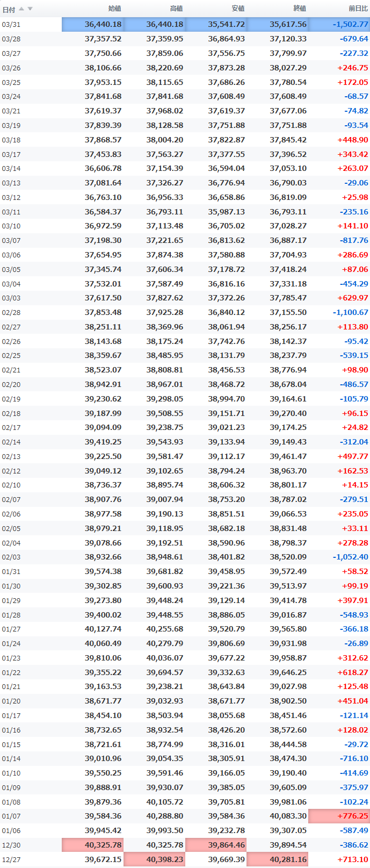The width and height of the screenshot is (370, 868).
Task: Select the 01/24 high value 40,279.79
Action: (x=165, y=643)
